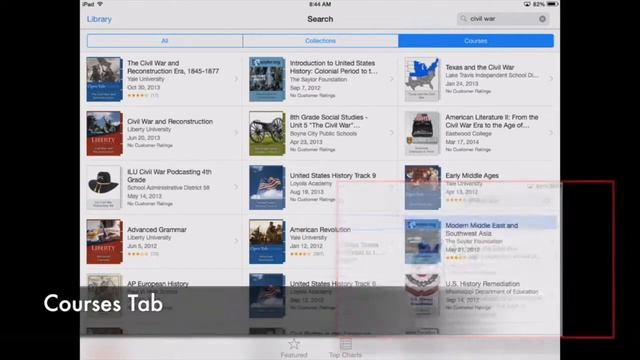Switch to the All results tab

[164, 41]
